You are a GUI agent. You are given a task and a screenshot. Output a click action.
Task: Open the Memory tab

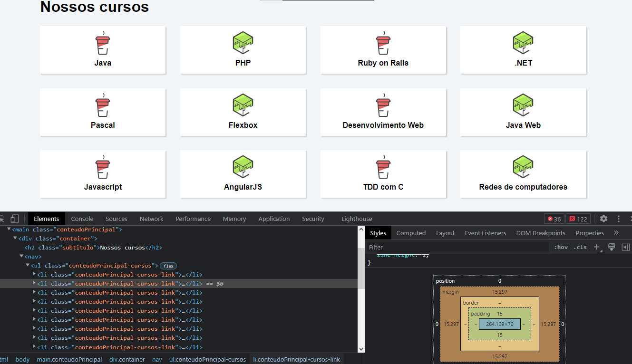(234, 219)
